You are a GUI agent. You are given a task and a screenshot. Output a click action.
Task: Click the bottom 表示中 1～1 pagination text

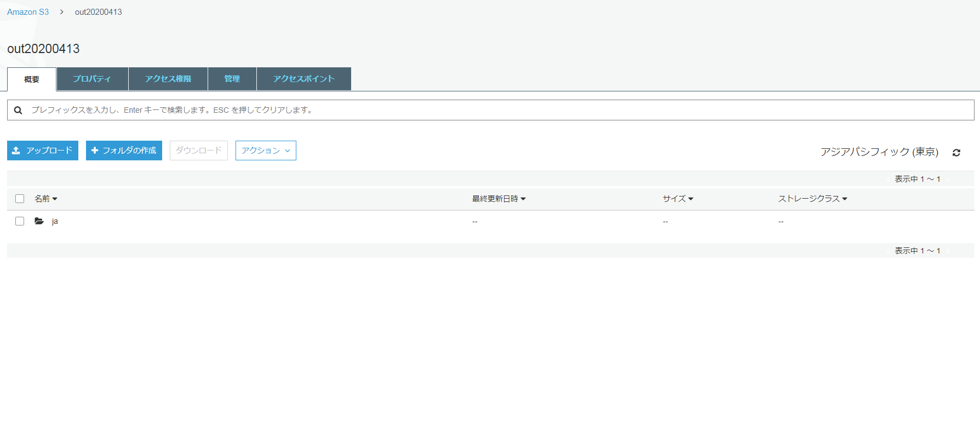click(918, 251)
